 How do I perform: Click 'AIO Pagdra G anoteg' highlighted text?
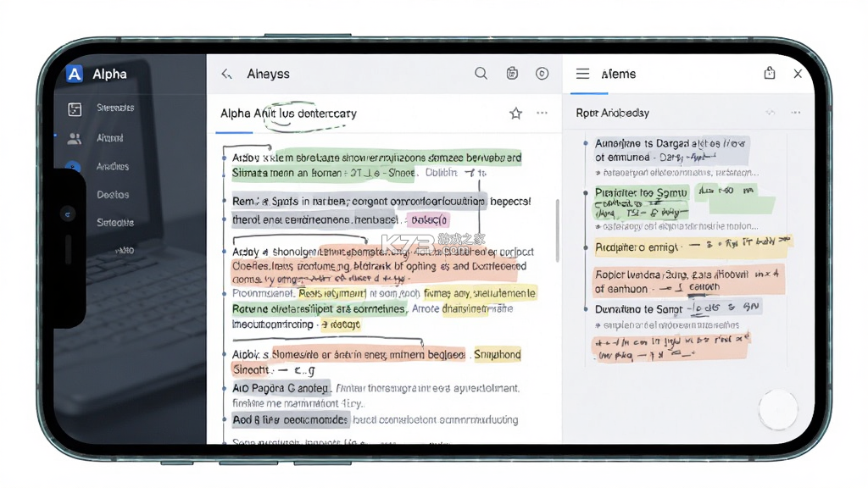pyautogui.click(x=281, y=388)
